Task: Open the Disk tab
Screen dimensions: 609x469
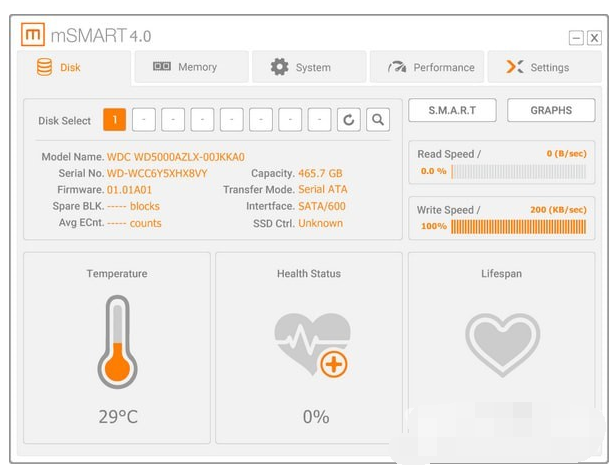Action: click(74, 68)
